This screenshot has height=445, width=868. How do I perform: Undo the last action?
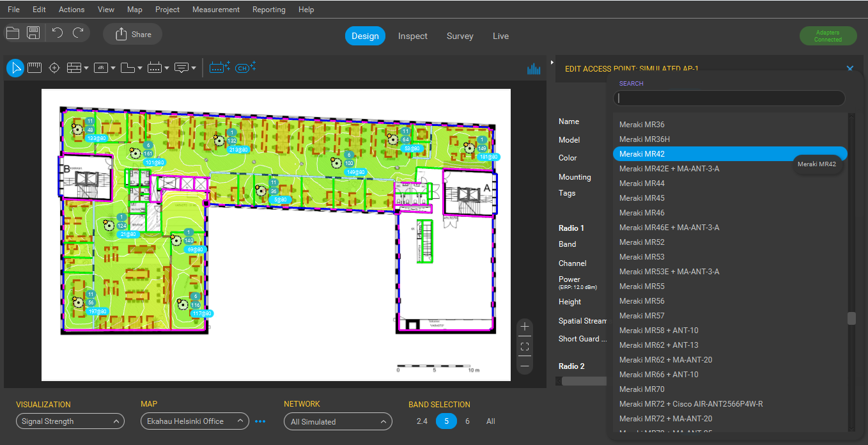tap(58, 33)
